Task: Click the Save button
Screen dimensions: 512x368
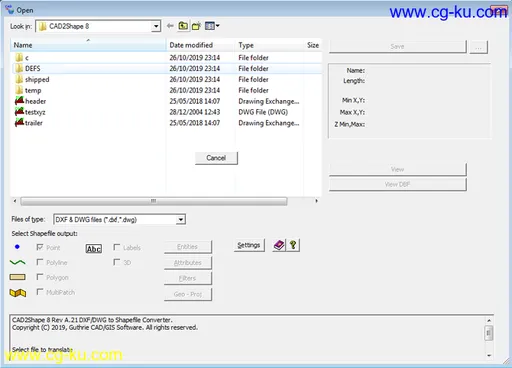Action: pyautogui.click(x=397, y=46)
